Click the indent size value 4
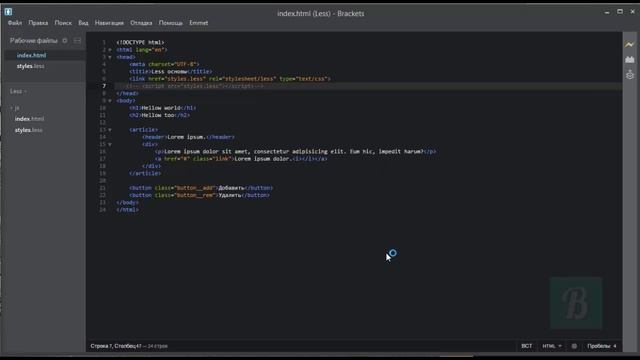The image size is (640, 360). point(615,346)
